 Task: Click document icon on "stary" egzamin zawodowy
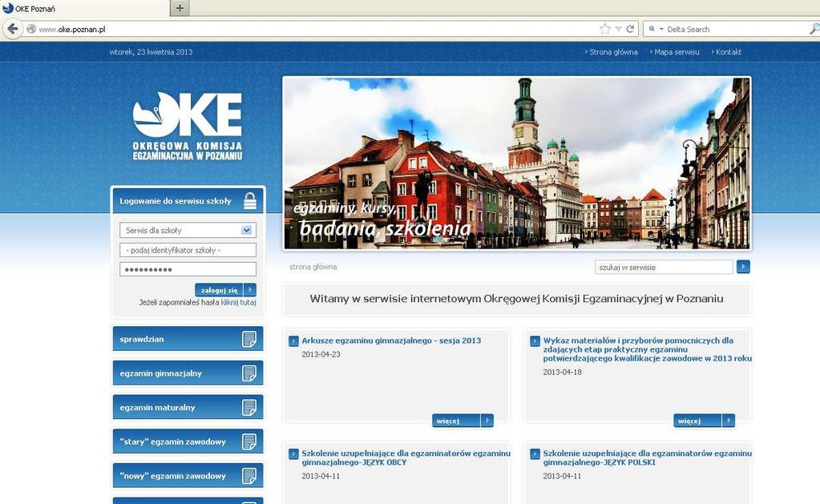pyautogui.click(x=249, y=442)
